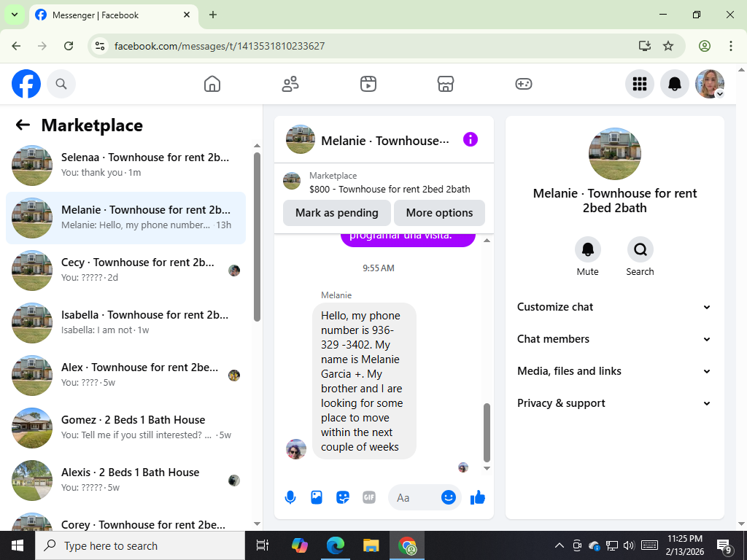Viewport: 747px width, 560px height.
Task: Open the Marketplace storefront icon
Action: click(446, 84)
